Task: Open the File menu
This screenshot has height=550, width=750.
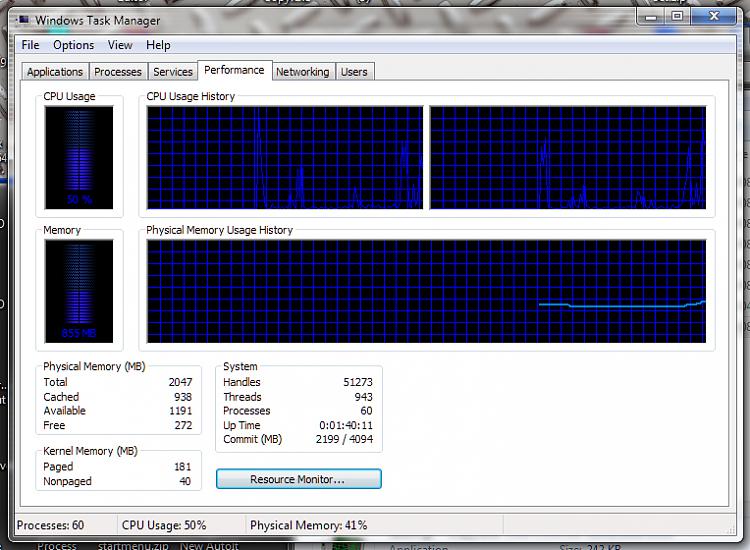Action: 31,45
